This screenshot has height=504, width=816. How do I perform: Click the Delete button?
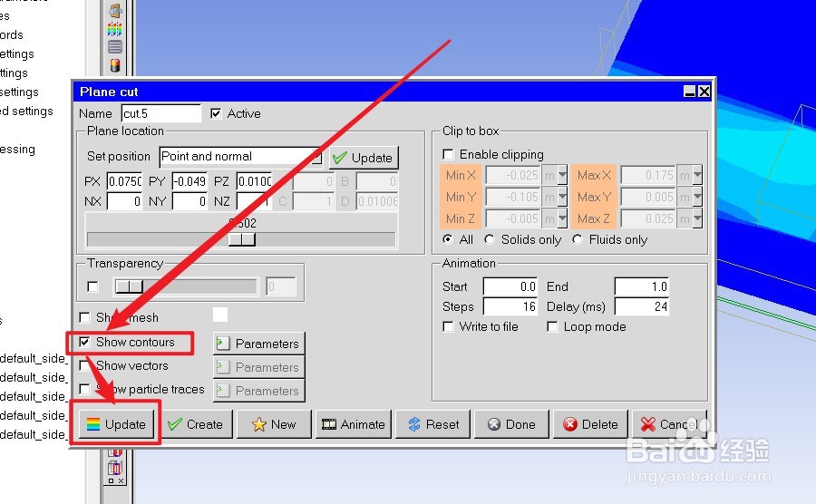[x=590, y=424]
